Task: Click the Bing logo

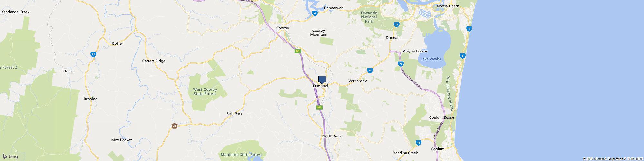Action: click(10, 156)
